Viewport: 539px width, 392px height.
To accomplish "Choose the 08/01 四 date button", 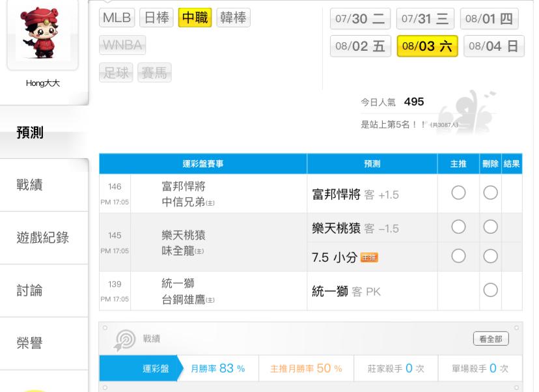I will point(489,19).
